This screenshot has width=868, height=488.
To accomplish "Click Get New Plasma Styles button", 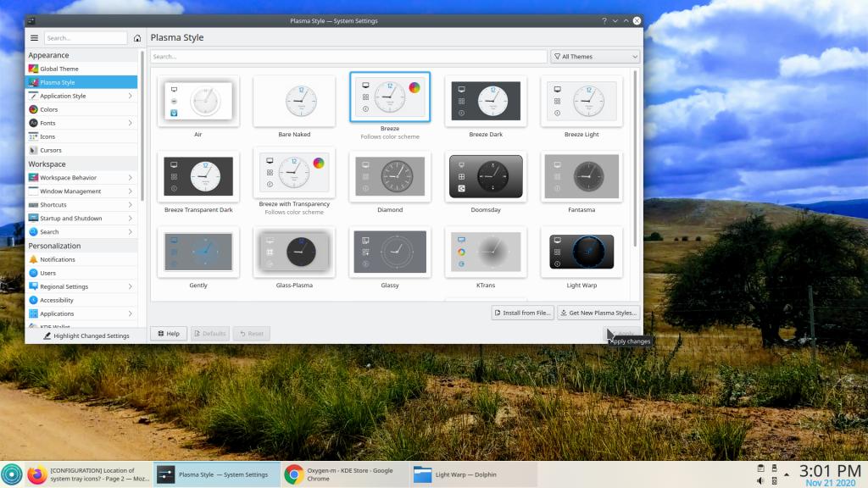I will click(598, 313).
